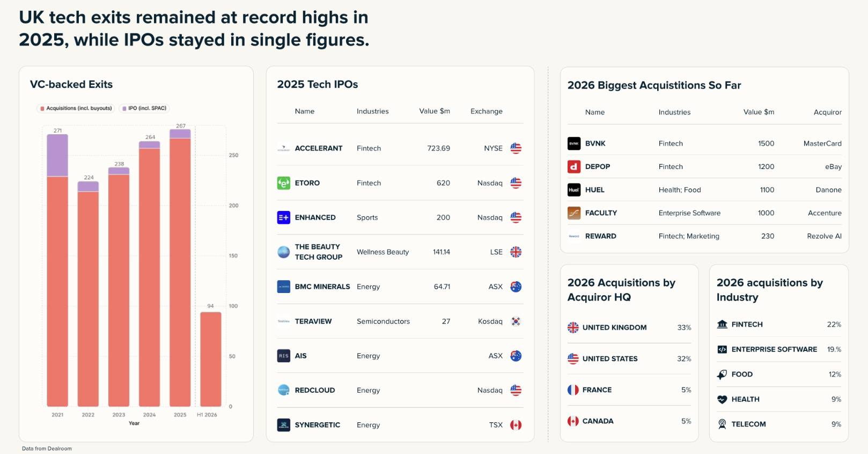868x454 pixels.
Task: Select the 2025 acquisitions bar segment
Action: pos(180,272)
